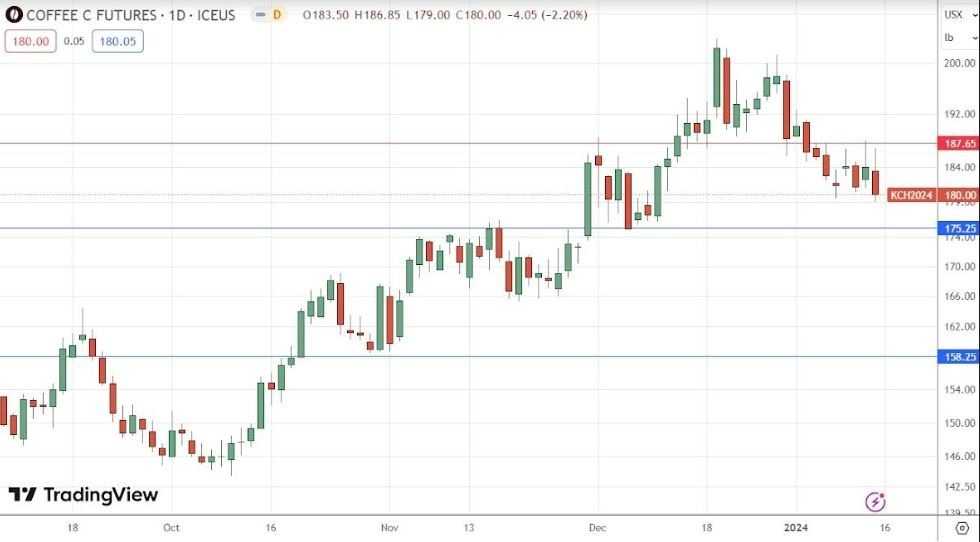Open chart time-axis settings gear icon
Screen dimensions: 980x542
(962, 527)
